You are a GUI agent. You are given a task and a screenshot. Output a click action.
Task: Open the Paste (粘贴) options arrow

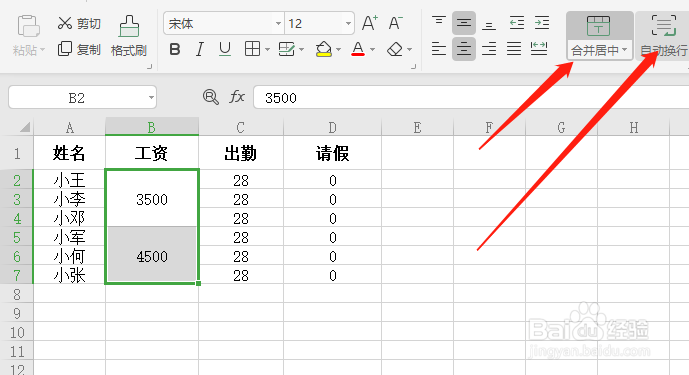click(43, 50)
